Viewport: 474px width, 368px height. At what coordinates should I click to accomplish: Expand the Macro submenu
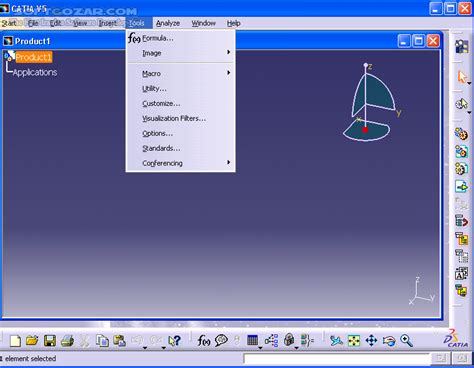(180, 73)
